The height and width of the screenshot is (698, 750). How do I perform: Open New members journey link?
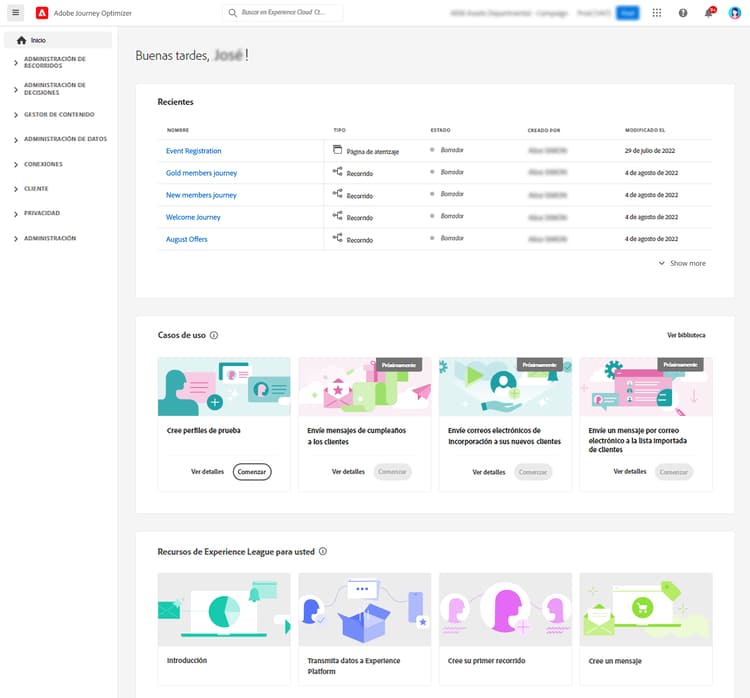click(x=201, y=195)
